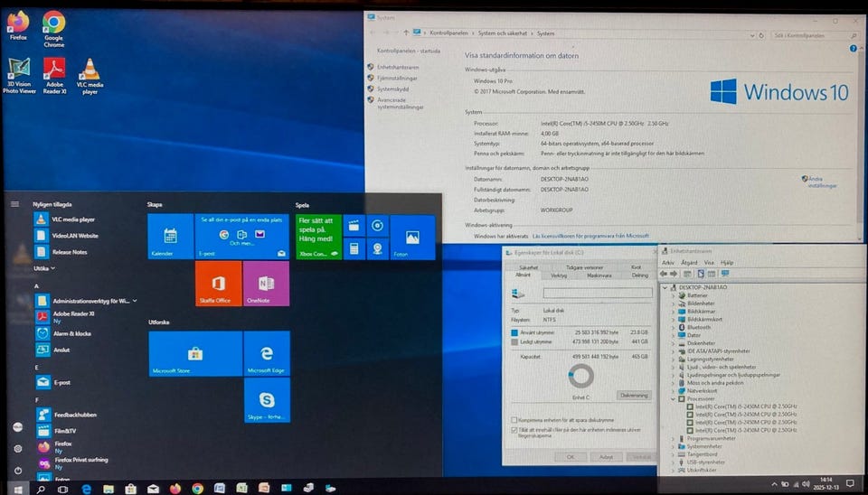Open the Åtgärd menu in Device Manager
This screenshot has width=868, height=495.
click(689, 263)
